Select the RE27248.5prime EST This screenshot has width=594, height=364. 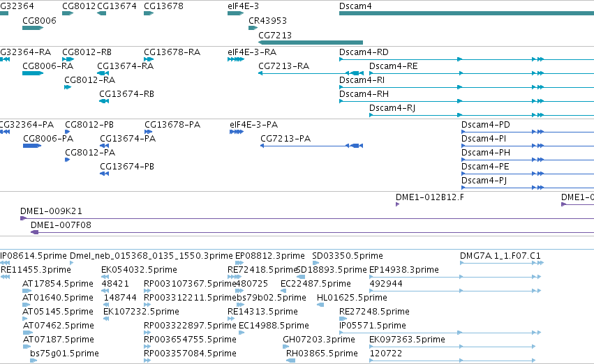pos(343,319)
